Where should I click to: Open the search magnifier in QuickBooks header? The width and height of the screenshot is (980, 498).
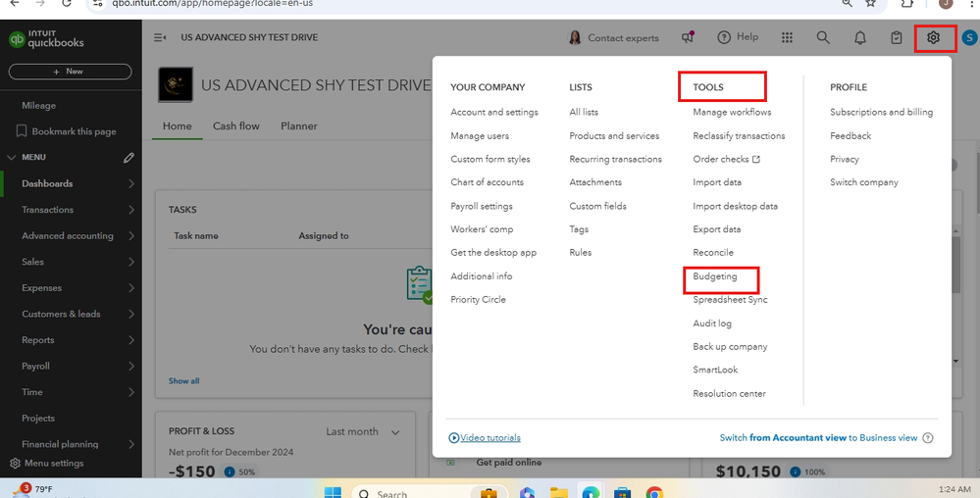pos(823,37)
